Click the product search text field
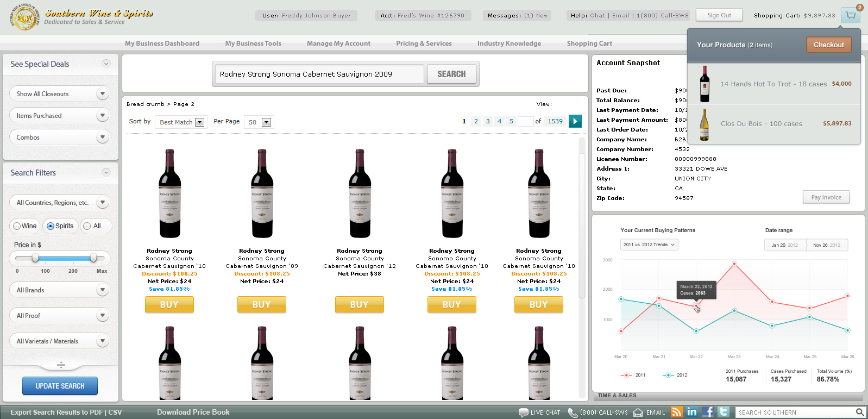The height and width of the screenshot is (419, 868). point(319,74)
